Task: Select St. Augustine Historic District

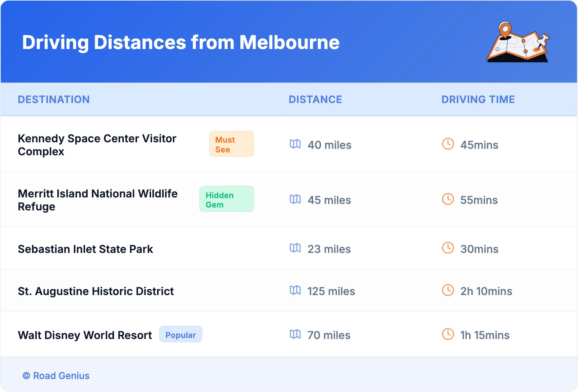Action: tap(96, 291)
